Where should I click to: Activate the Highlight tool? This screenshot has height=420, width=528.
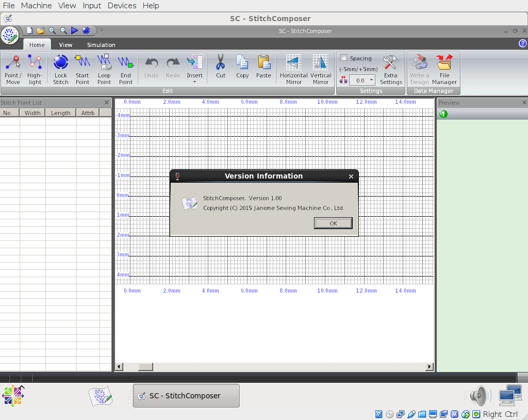(x=35, y=70)
